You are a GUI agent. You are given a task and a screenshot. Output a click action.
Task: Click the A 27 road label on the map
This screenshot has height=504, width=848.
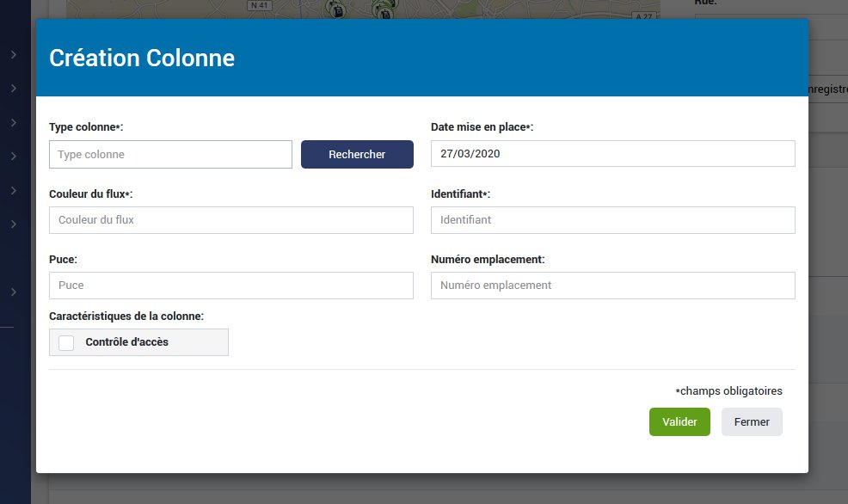643,15
